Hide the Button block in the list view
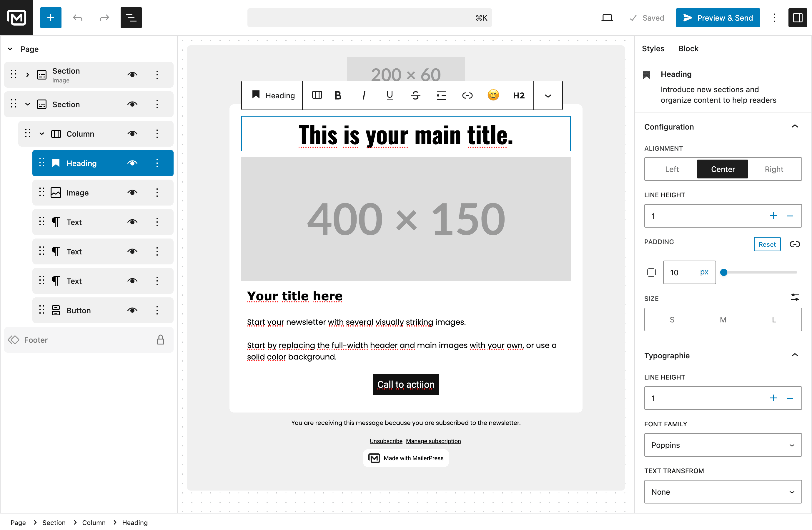The width and height of the screenshot is (812, 530). pos(132,310)
